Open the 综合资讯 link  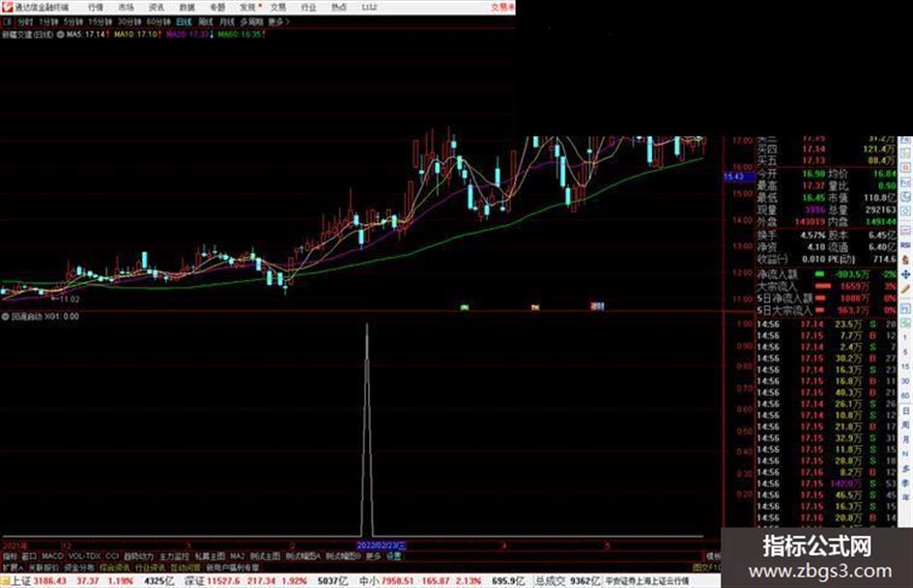(115, 567)
